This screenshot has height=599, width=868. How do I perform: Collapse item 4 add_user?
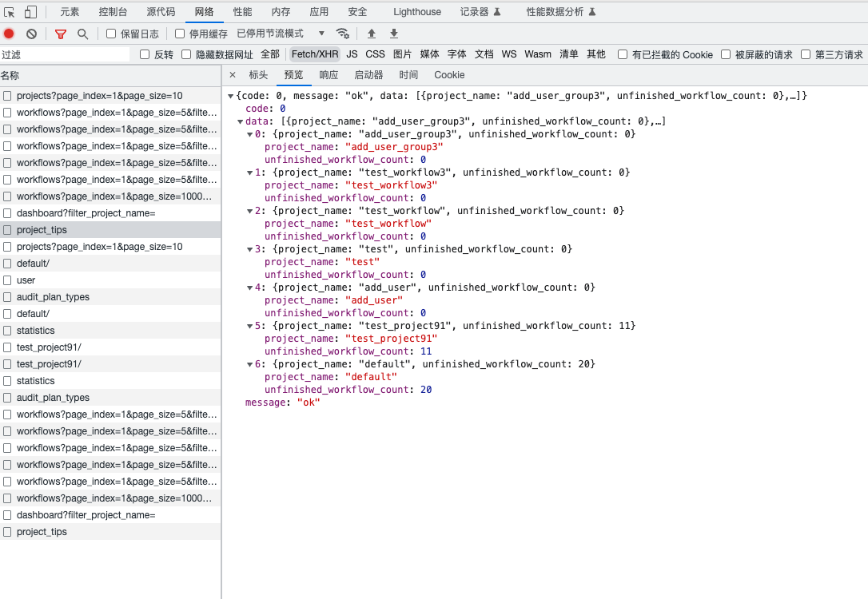[249, 288]
